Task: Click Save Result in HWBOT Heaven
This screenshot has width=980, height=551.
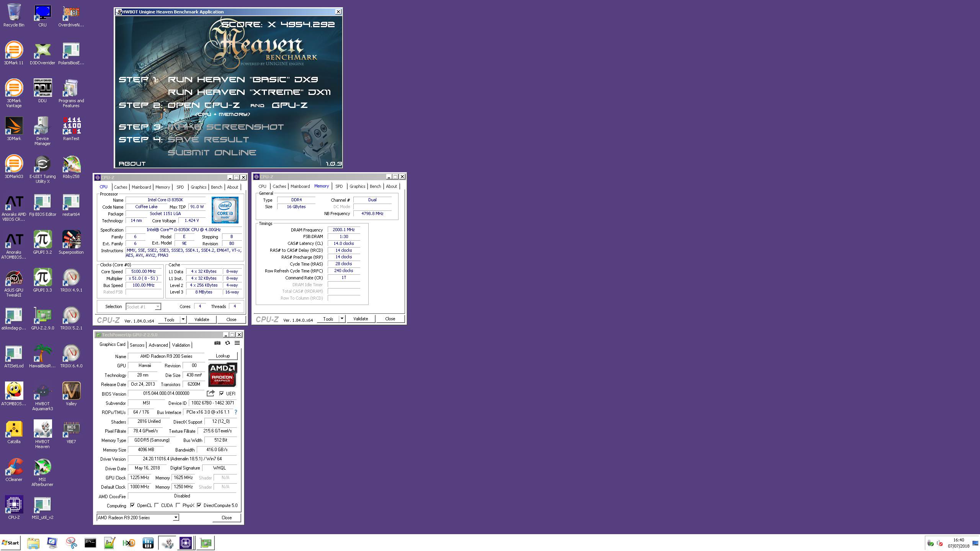Action: 208,140
